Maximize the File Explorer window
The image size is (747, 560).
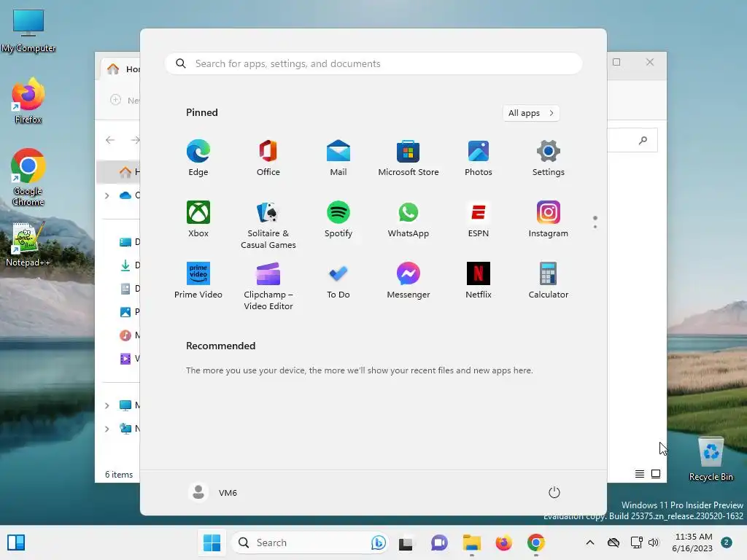616,62
